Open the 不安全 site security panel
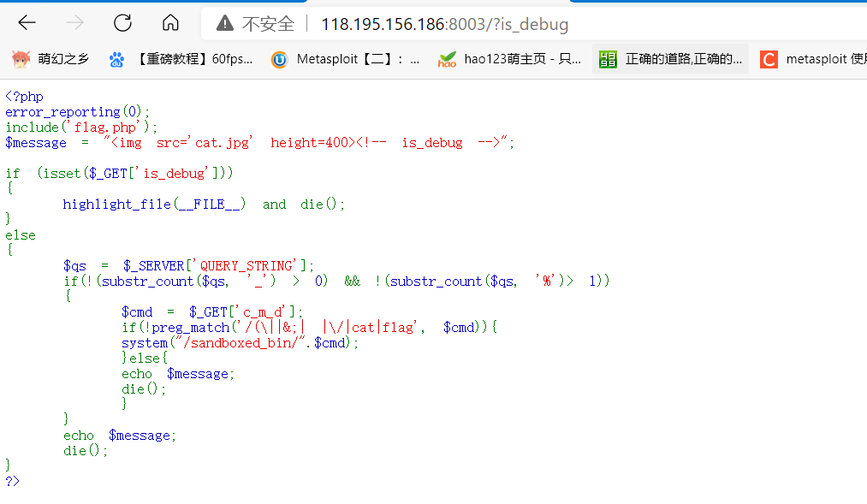This screenshot has width=867, height=504. (x=267, y=24)
